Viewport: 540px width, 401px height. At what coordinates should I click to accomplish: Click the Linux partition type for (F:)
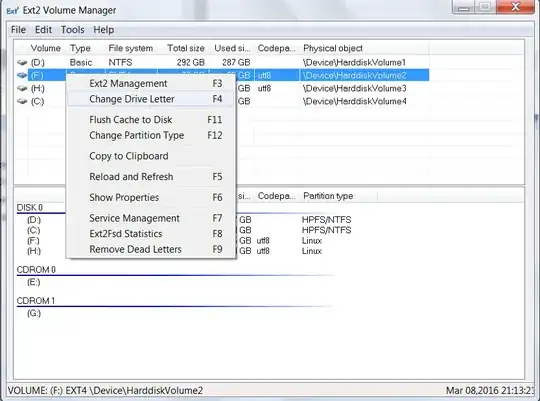312,240
